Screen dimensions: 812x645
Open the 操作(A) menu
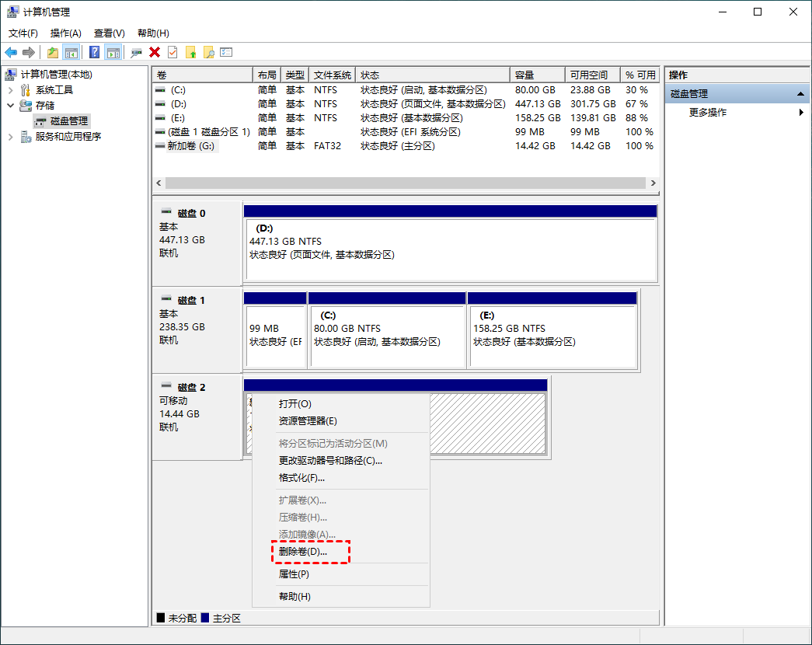tap(66, 33)
